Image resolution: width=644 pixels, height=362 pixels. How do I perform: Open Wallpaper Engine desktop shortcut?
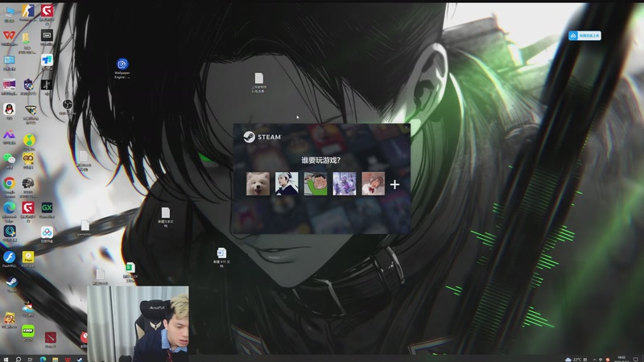click(x=122, y=68)
